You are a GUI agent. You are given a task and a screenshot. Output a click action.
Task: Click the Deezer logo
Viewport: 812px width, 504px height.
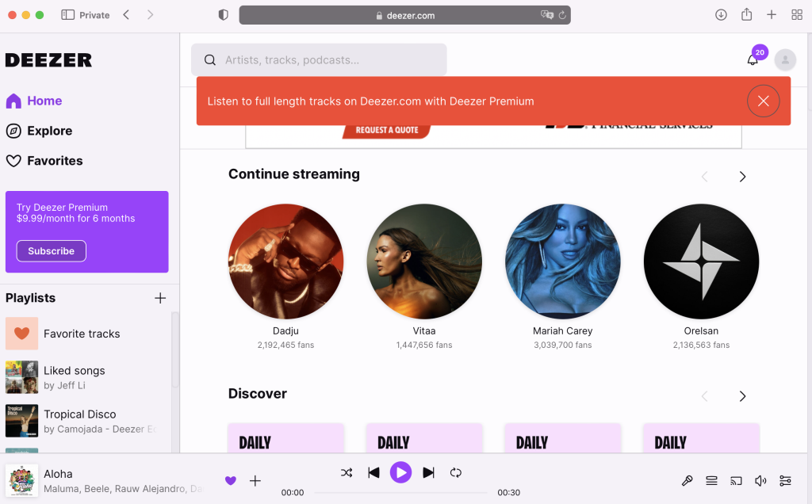click(x=48, y=60)
